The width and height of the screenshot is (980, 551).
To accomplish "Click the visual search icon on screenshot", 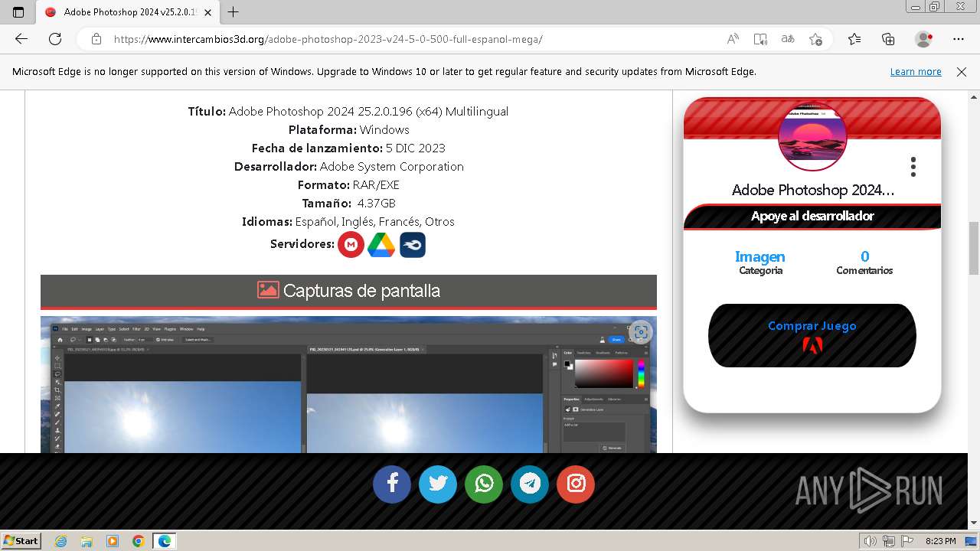I will 641,332.
